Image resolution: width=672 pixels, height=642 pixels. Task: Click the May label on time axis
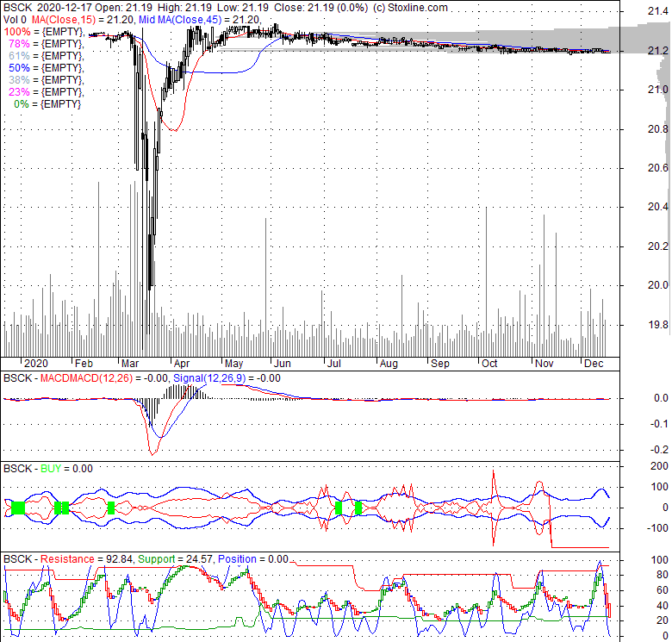pyautogui.click(x=234, y=364)
